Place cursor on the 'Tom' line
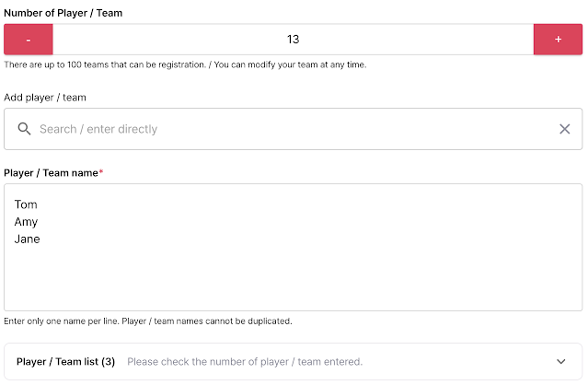The image size is (588, 385). [x=26, y=204]
